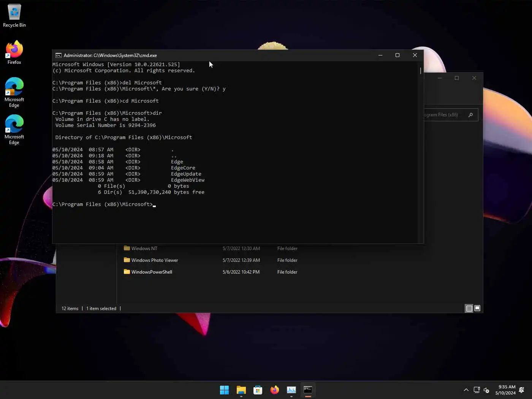This screenshot has height=399, width=532.
Task: Open the Photos app taskbar icon
Action: (x=291, y=390)
